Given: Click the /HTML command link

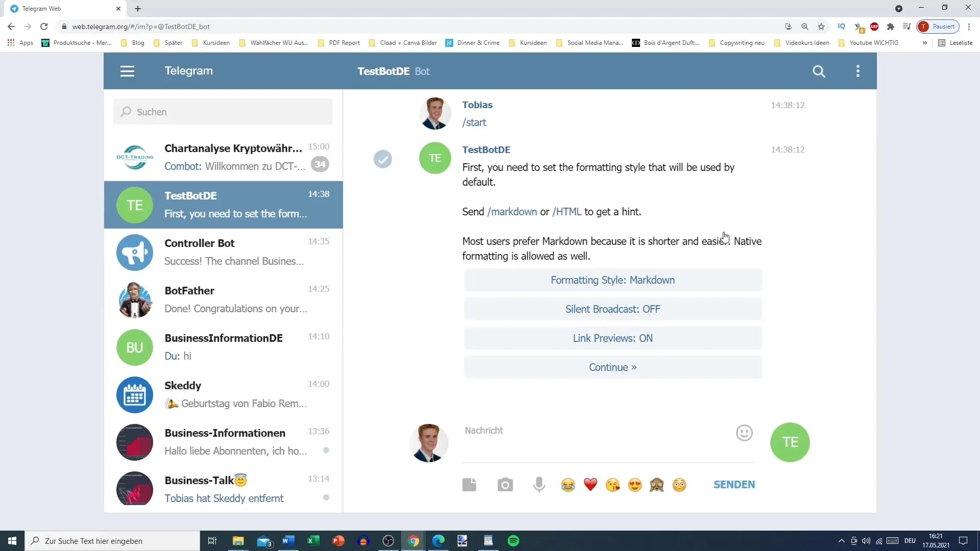Looking at the screenshot, I should coord(567,212).
